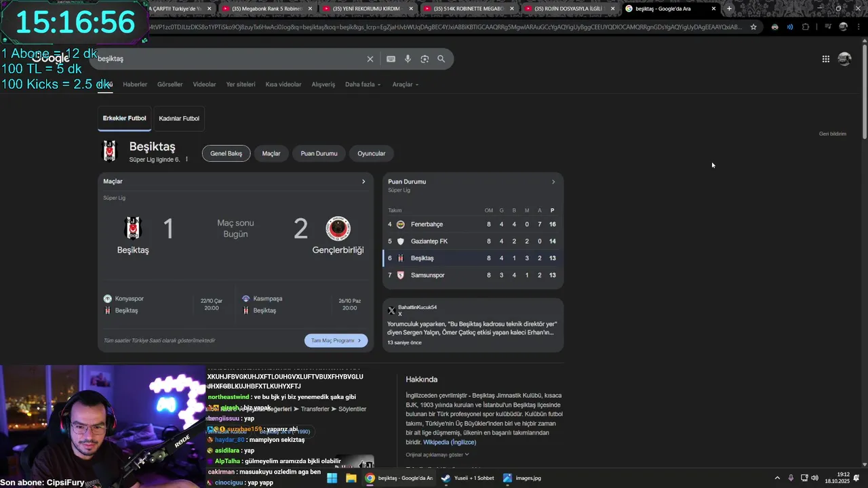
Task: Switch to the Yer siteleri tab
Action: point(241,85)
